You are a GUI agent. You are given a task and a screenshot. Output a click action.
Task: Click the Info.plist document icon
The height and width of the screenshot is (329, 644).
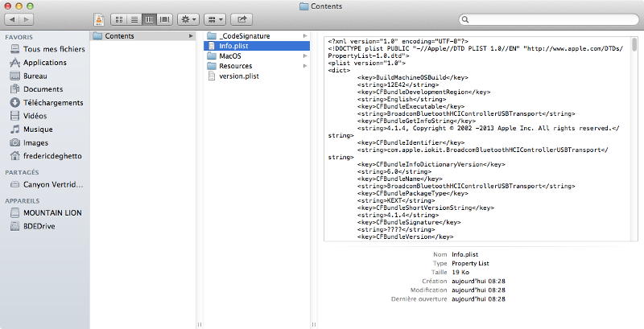(x=212, y=46)
